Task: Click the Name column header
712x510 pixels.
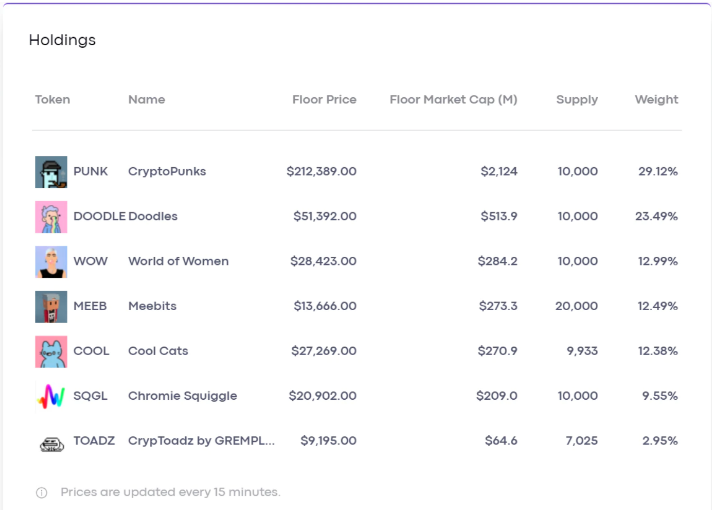Action: tap(146, 99)
